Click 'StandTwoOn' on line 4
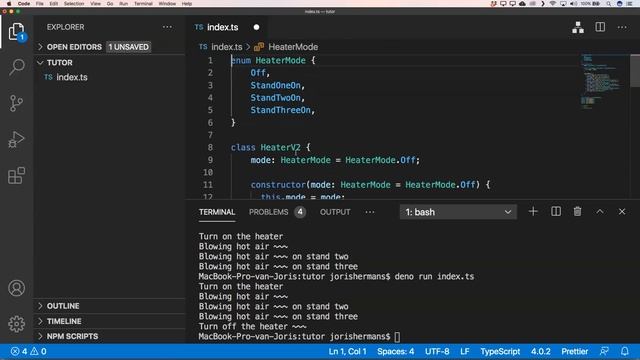Viewport: 640px width, 360px height. 276,98
